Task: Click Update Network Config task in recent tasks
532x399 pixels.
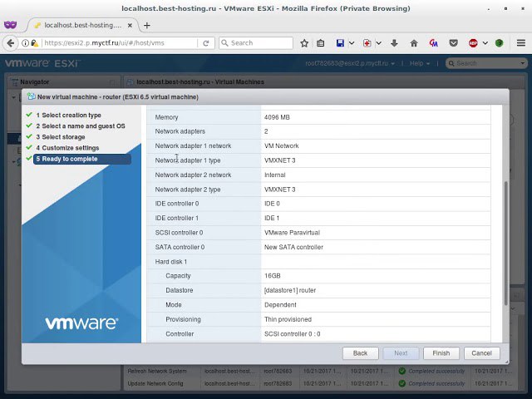Action: pyautogui.click(x=155, y=383)
